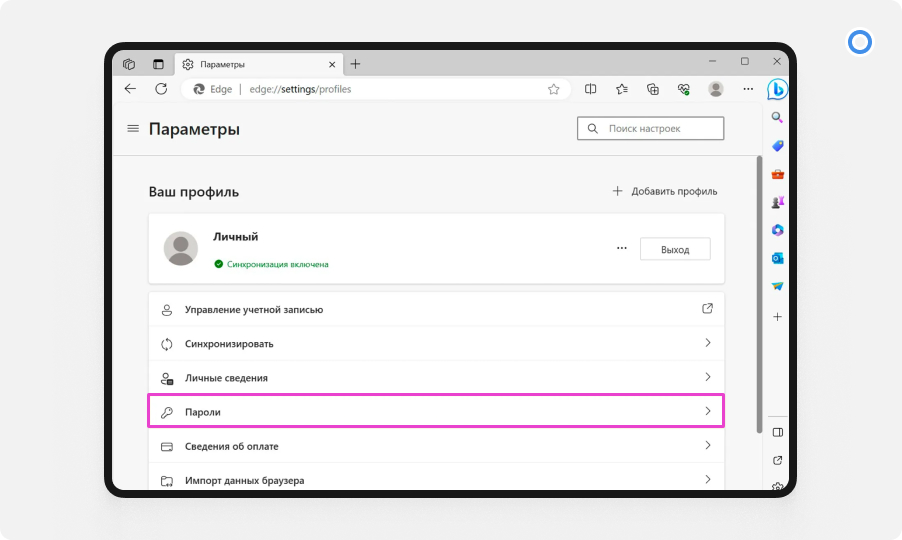Open the Tools briefcase icon in sidebar
902x540 pixels.
[777, 174]
